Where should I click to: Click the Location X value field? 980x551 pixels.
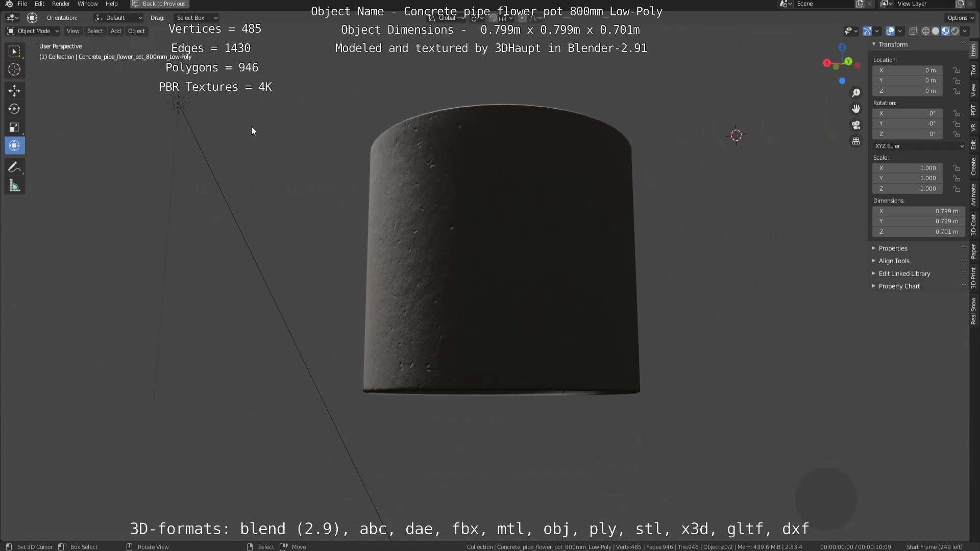point(908,70)
